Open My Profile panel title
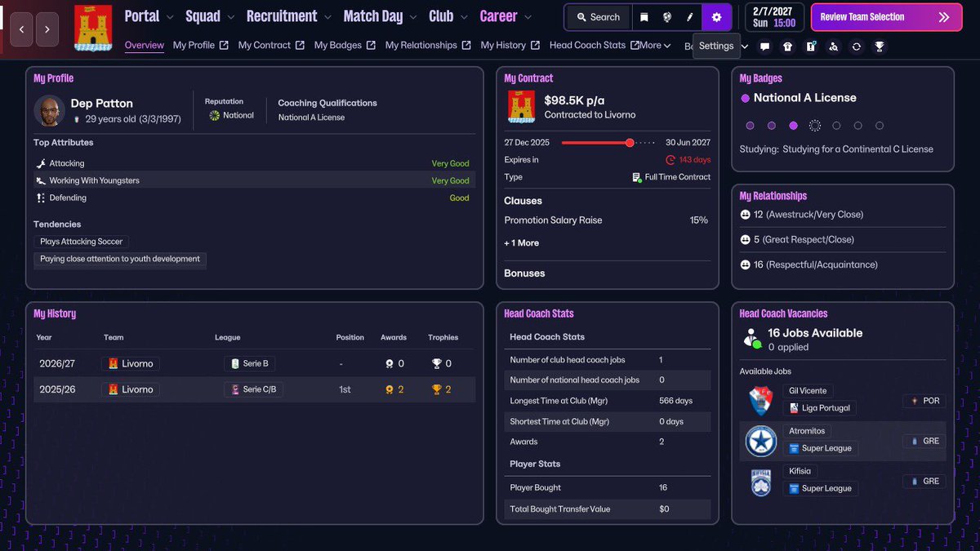Image resolution: width=980 pixels, height=551 pixels. point(53,78)
